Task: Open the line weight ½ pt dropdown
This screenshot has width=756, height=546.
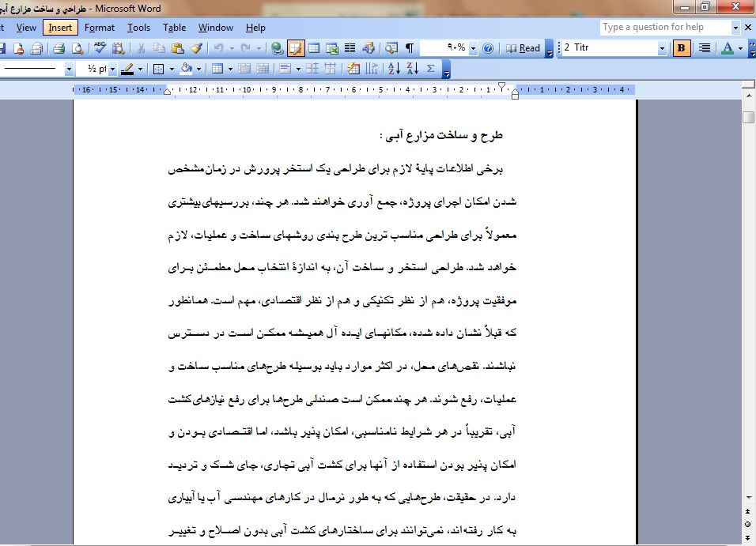Action: click(112, 69)
